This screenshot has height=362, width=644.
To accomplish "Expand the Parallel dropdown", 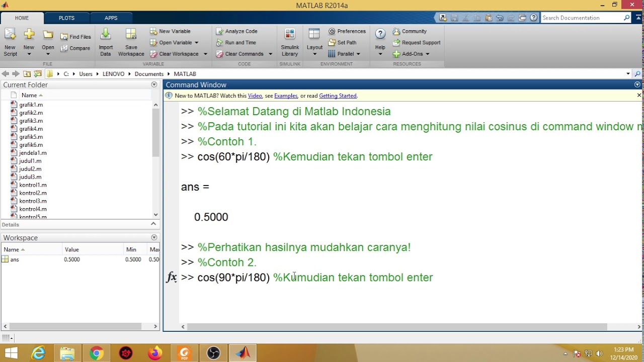I will [358, 54].
